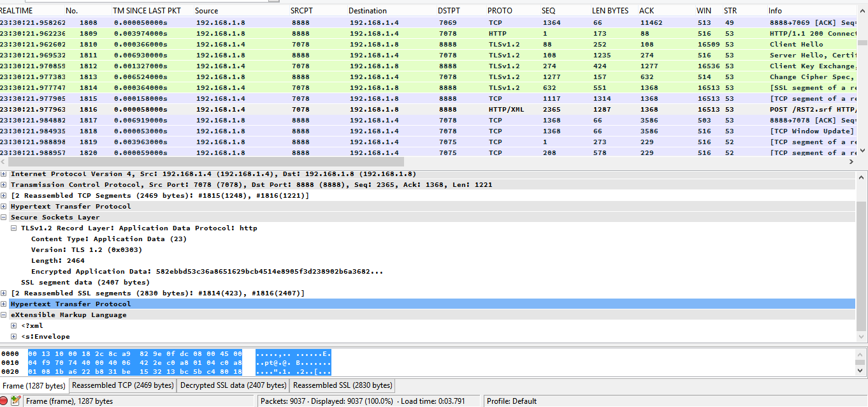868x407 pixels.
Task: Select packet number 1820
Action: click(428, 152)
